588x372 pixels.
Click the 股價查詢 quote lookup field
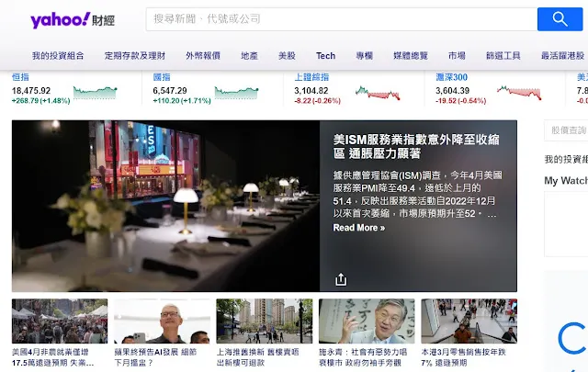[566, 130]
